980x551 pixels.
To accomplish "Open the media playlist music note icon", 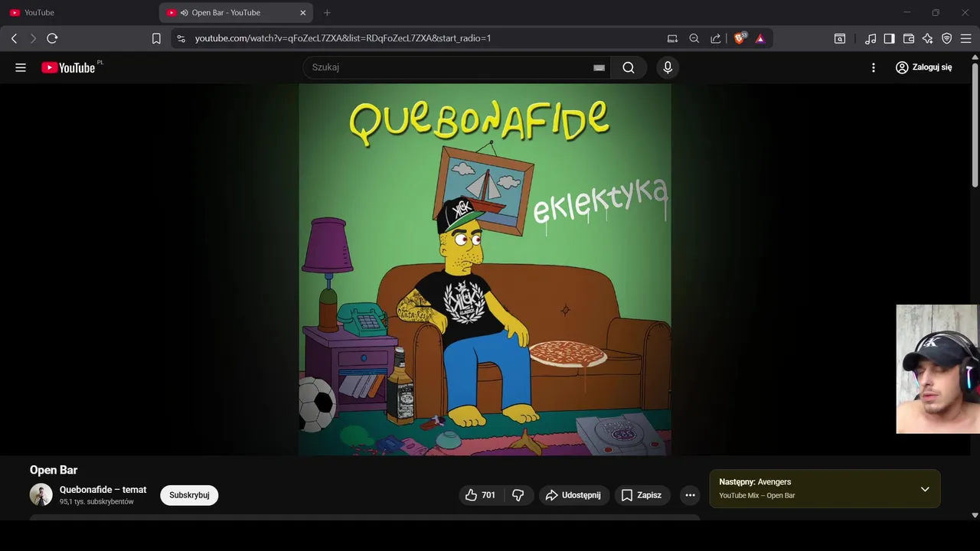I will (x=871, y=38).
